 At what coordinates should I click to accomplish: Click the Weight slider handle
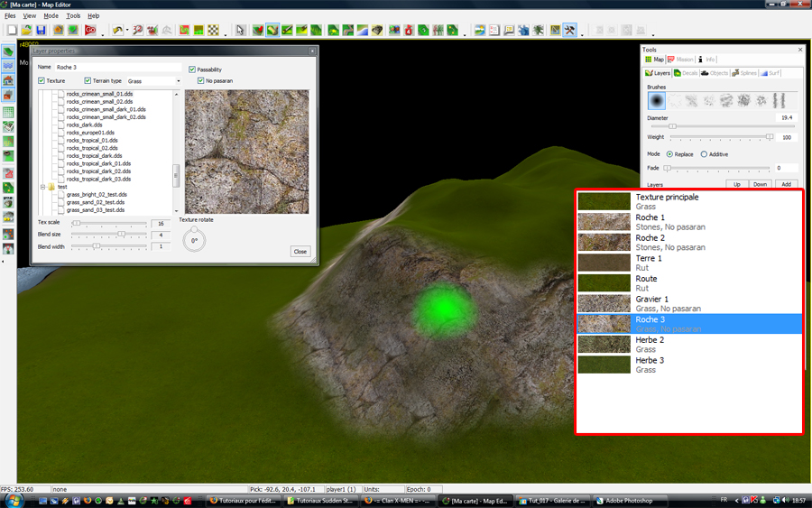tap(770, 137)
